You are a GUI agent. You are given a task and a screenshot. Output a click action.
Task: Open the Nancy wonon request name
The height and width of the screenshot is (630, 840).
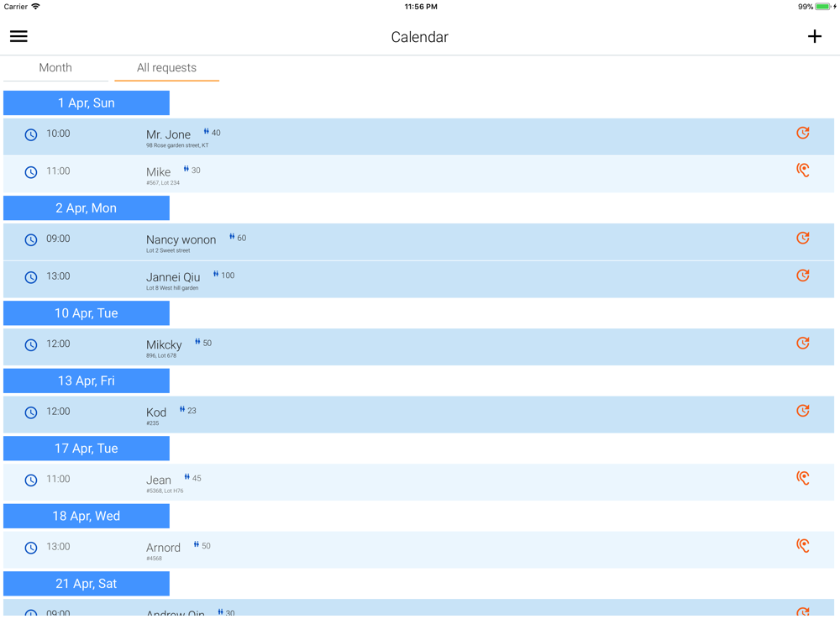181,239
